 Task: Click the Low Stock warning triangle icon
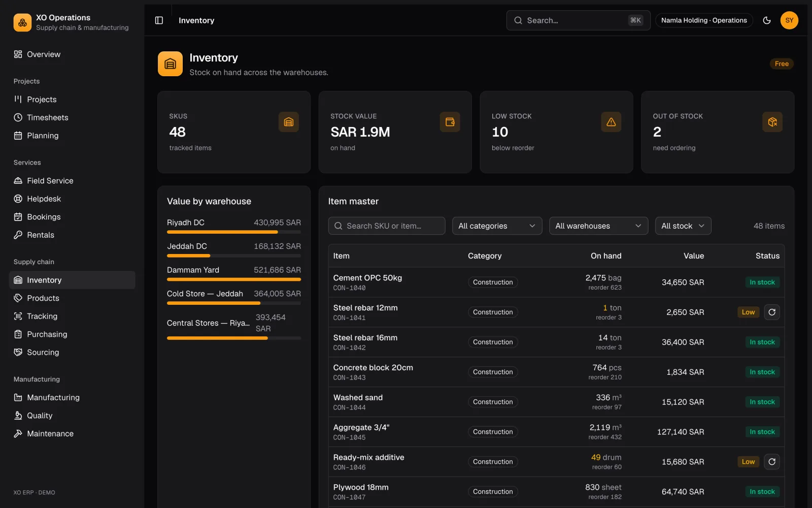coord(611,122)
